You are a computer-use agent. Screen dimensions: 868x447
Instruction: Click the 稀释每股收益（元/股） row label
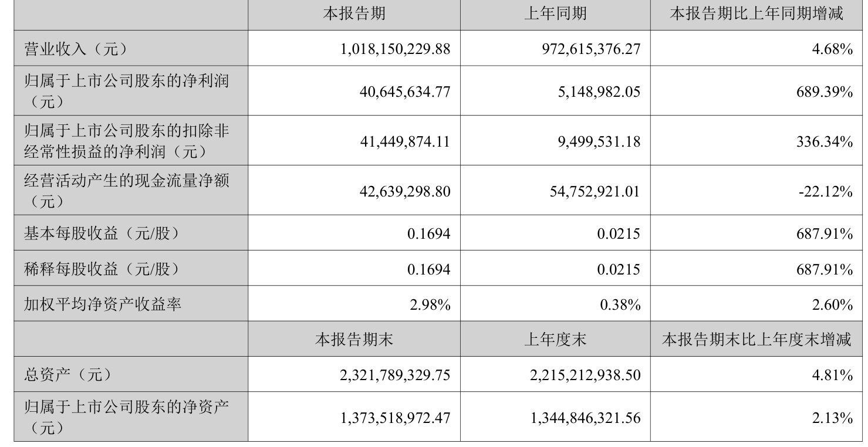pyautogui.click(x=101, y=269)
